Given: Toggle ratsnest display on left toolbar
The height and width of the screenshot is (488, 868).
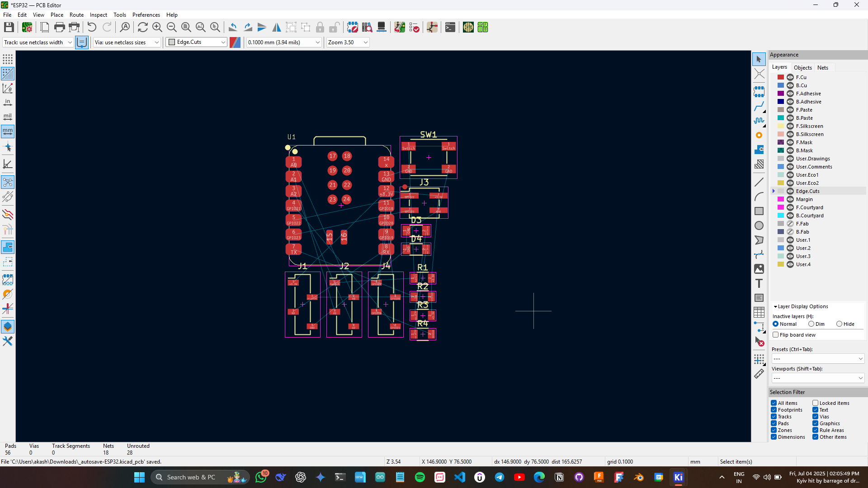Looking at the screenshot, I should [x=8, y=182].
